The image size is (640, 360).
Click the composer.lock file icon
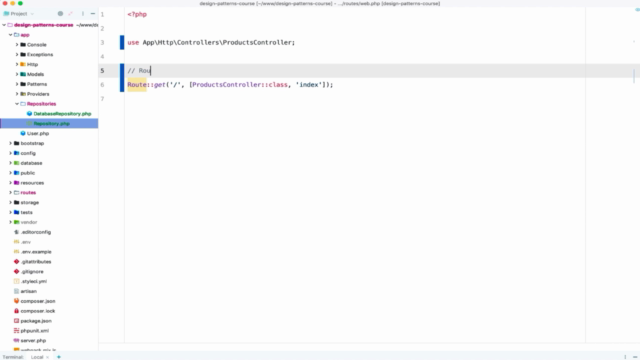pyautogui.click(x=16, y=311)
